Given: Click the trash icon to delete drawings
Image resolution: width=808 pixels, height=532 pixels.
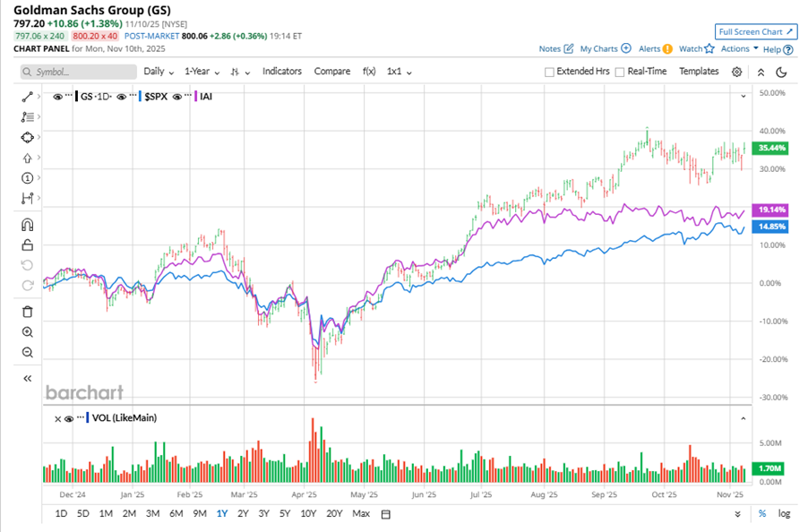Looking at the screenshot, I should pos(27,312).
